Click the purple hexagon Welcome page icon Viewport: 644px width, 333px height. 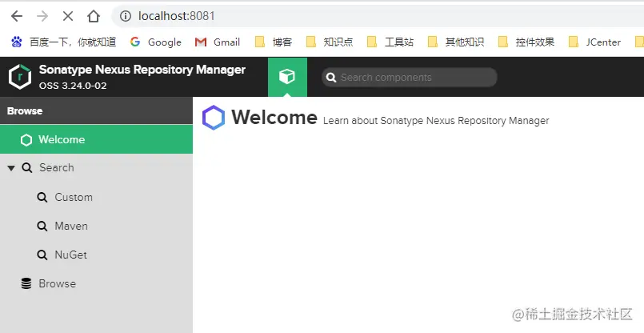coord(214,118)
